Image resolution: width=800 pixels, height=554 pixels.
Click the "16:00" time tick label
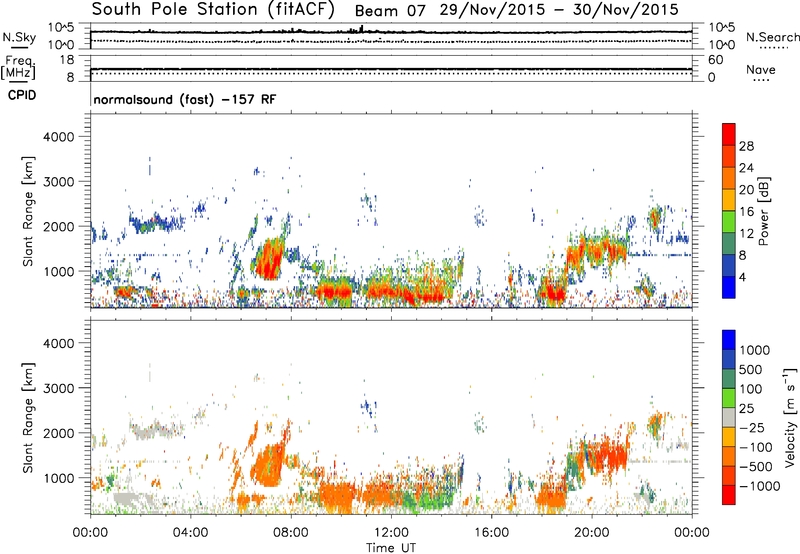(x=491, y=533)
